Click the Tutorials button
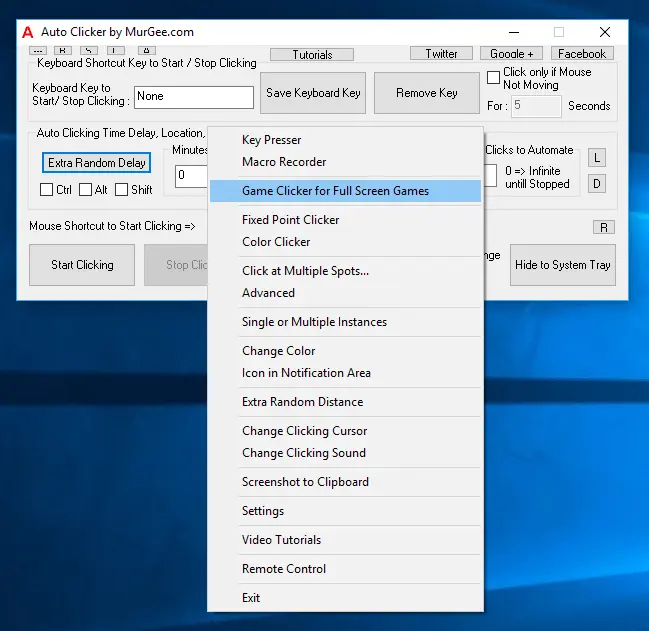 coord(313,55)
